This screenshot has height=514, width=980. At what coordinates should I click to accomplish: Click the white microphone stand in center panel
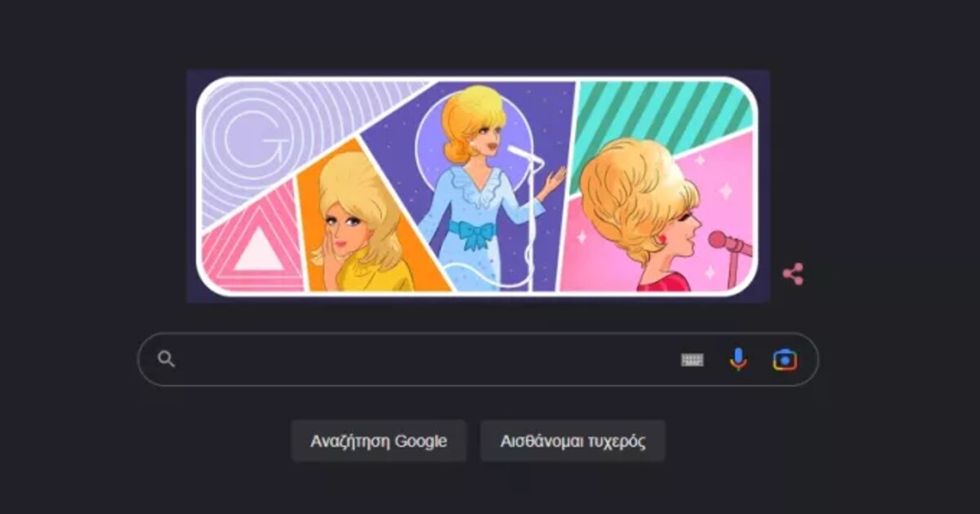(532, 210)
